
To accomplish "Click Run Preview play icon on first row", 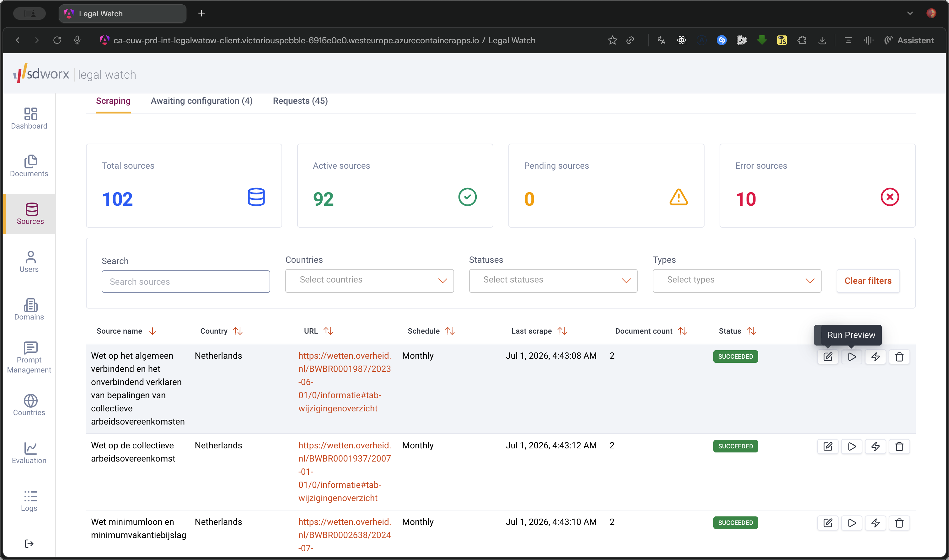I will tap(852, 357).
